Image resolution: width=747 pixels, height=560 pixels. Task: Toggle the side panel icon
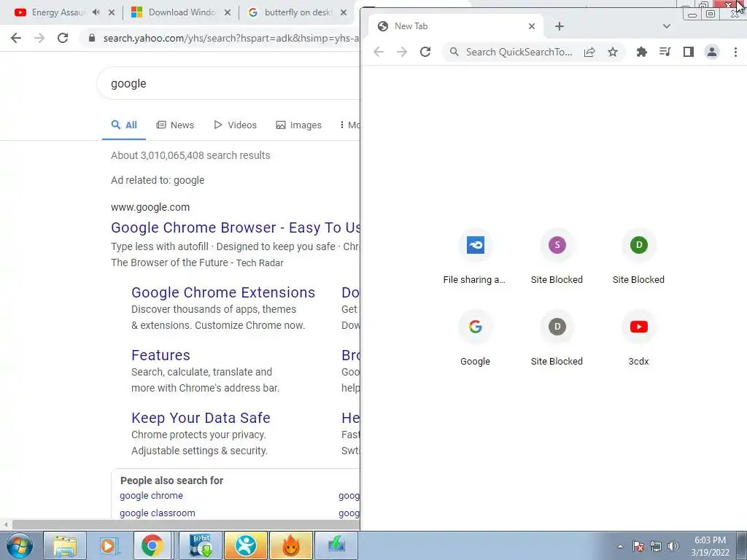point(689,52)
